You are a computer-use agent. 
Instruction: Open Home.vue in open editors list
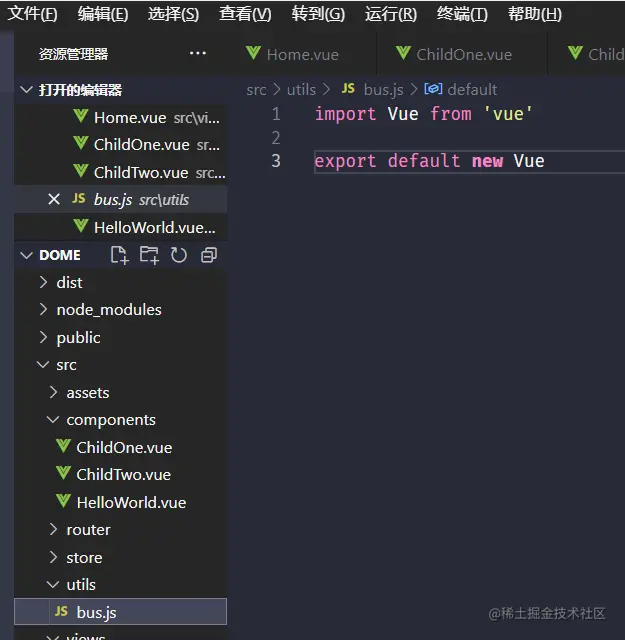pos(120,118)
